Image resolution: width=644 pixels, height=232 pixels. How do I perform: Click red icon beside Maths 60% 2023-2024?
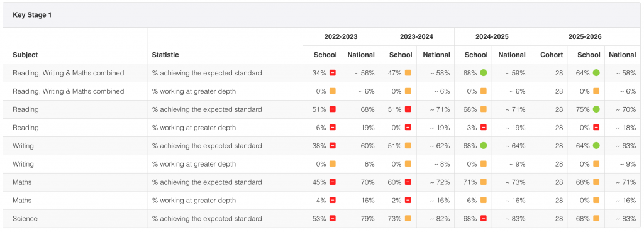(408, 182)
